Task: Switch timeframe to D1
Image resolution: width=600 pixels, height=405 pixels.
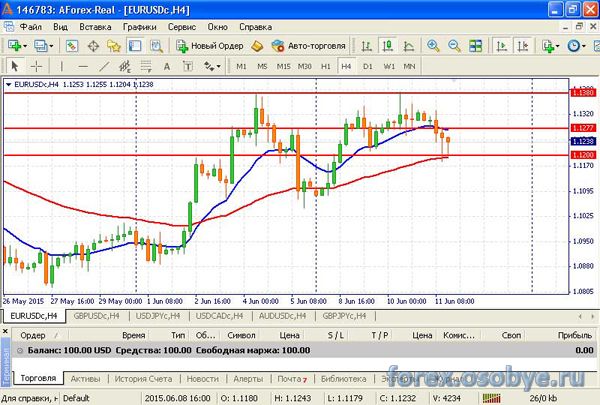Action: [x=368, y=66]
